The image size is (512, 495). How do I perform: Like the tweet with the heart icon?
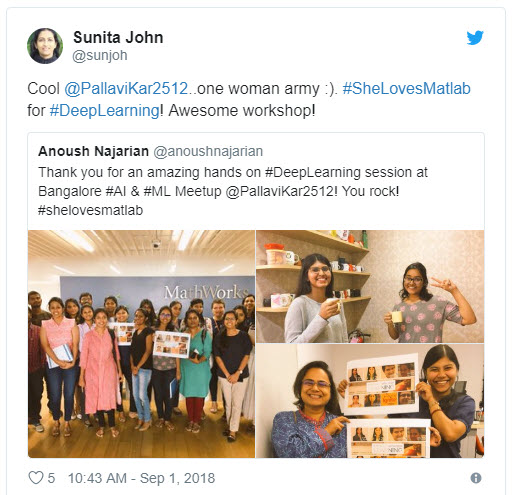(x=36, y=478)
